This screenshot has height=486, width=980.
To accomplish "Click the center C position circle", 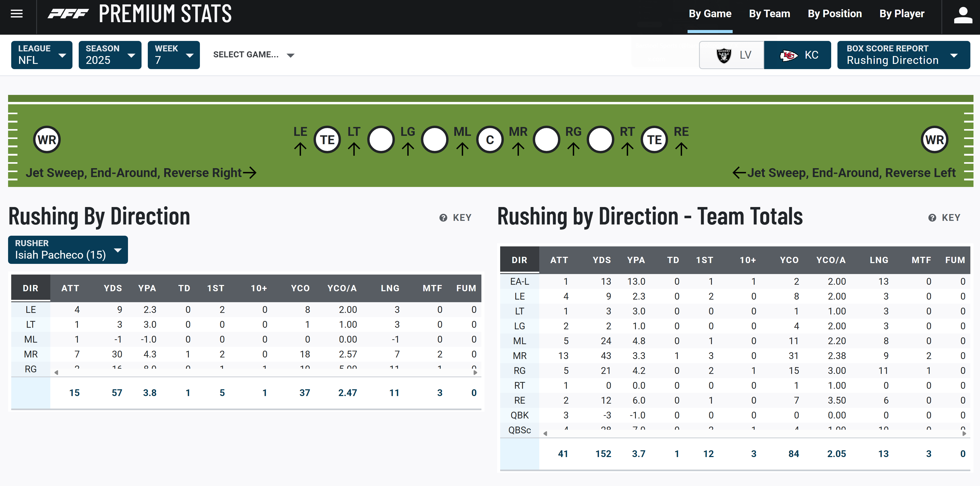I will click(490, 140).
